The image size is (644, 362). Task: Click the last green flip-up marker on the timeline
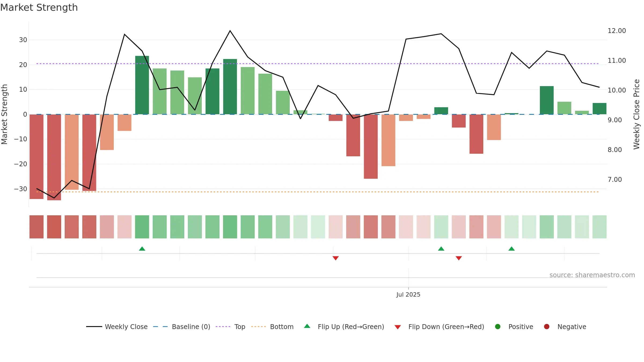point(511,249)
